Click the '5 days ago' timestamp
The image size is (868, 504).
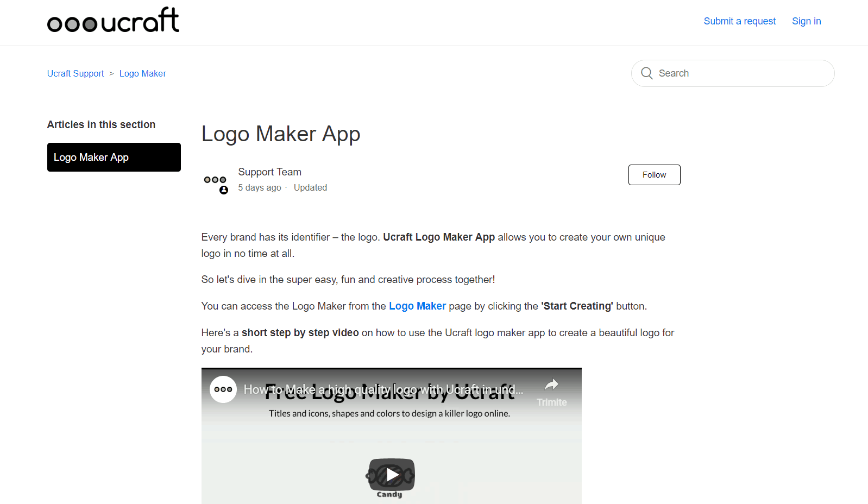tap(260, 188)
